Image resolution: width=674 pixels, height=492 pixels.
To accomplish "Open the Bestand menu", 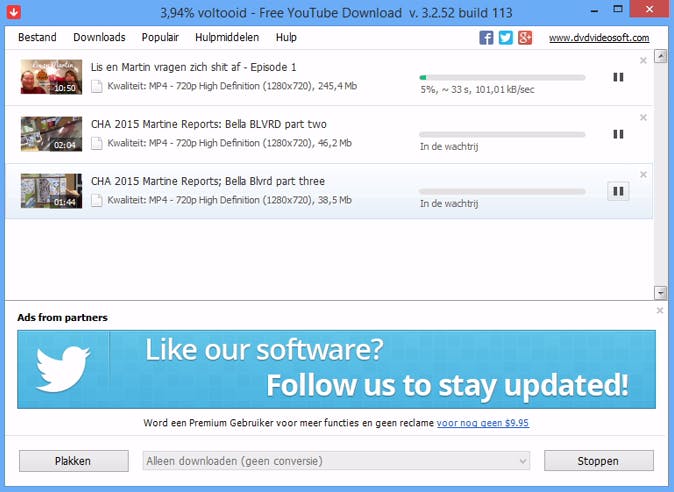I will (37, 37).
